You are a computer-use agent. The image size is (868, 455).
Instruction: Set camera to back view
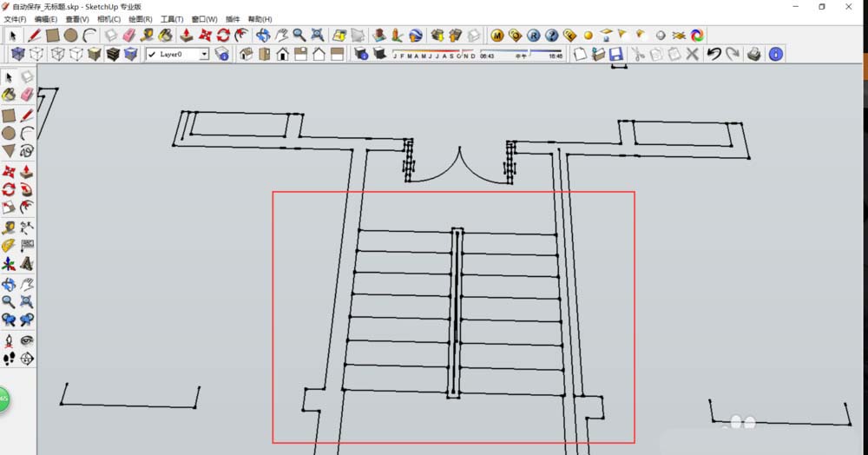pyautogui.click(x=319, y=54)
